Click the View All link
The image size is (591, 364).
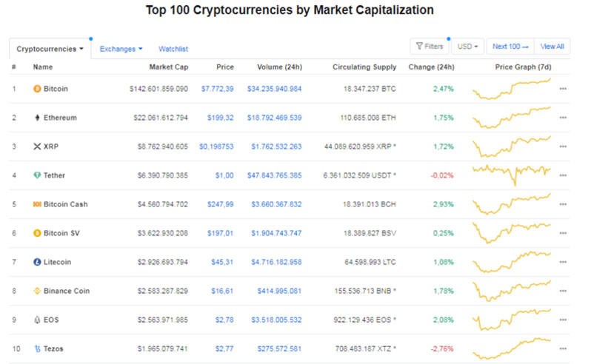pyautogui.click(x=552, y=47)
